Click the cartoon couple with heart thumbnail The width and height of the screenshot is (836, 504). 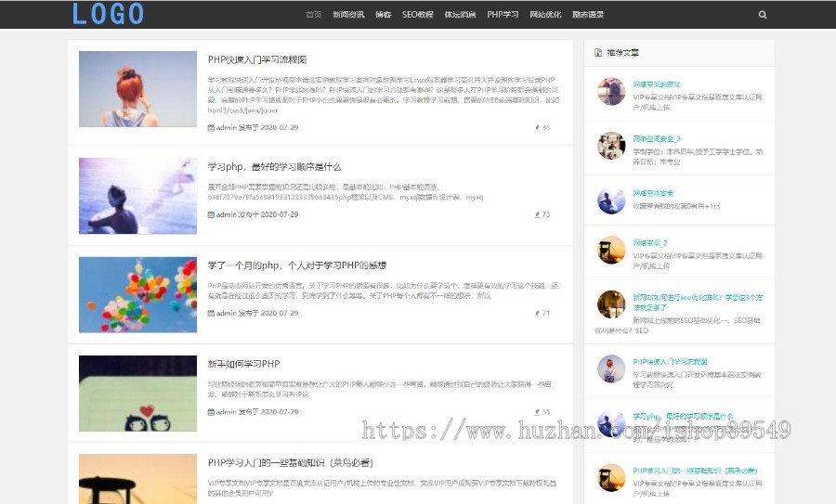click(137, 394)
